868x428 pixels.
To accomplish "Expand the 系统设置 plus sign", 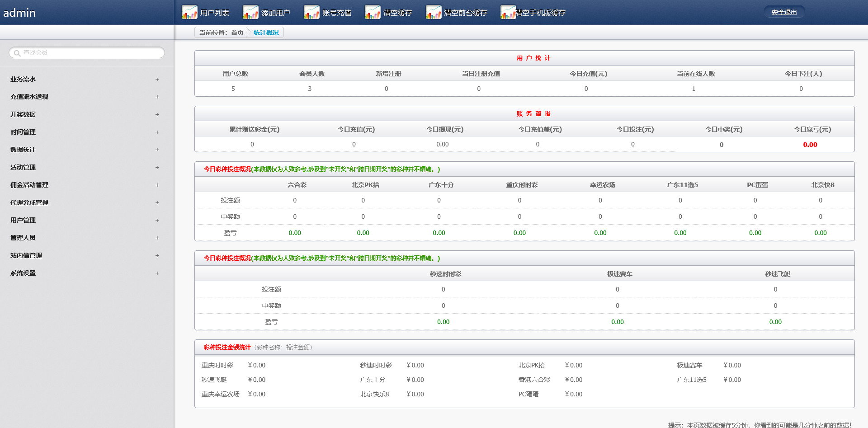I will [x=157, y=273].
